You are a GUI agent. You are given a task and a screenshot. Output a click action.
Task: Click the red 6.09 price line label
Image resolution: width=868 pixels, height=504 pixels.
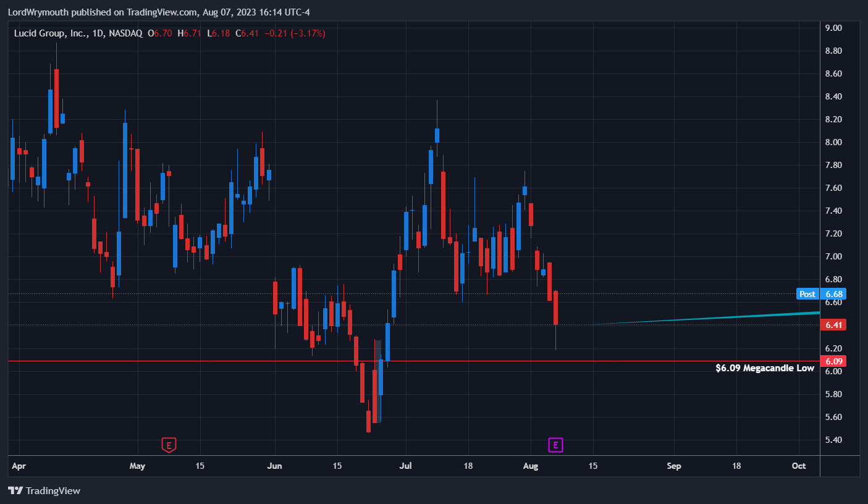point(834,361)
